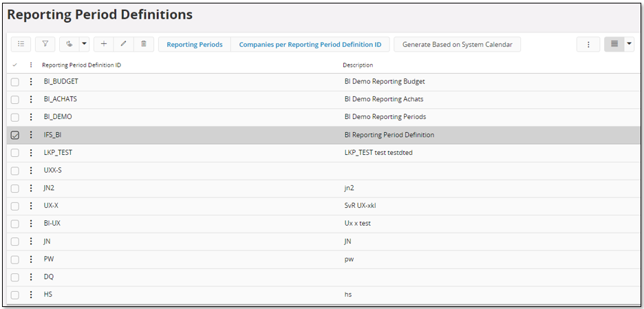
Task: Click Generate Based on System Calendar button
Action: click(457, 44)
